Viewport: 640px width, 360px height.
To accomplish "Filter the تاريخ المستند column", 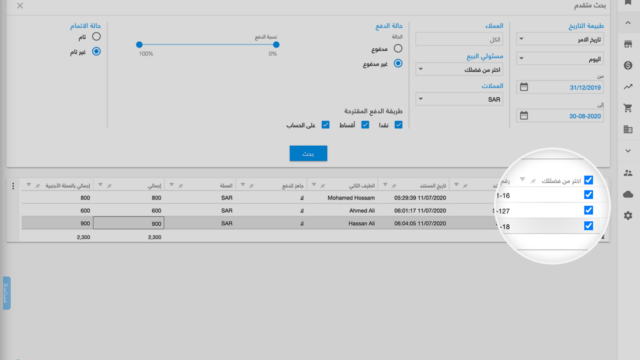I will point(385,185).
